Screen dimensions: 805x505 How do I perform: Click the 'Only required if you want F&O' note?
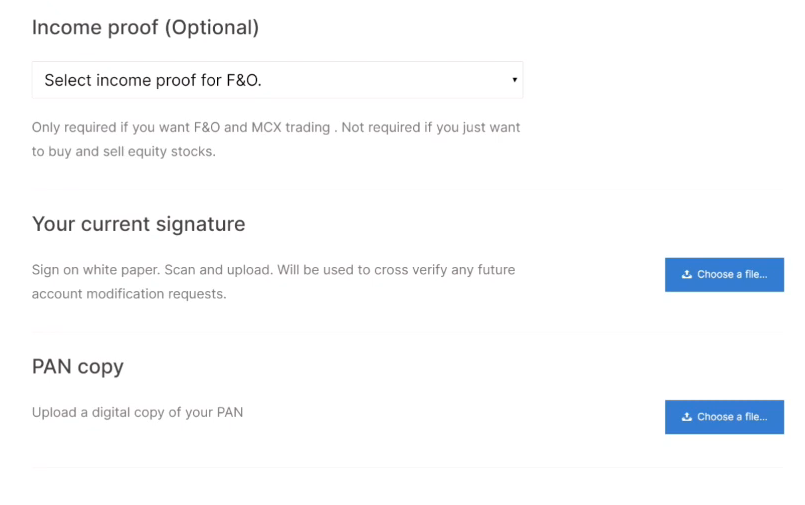tap(126, 127)
